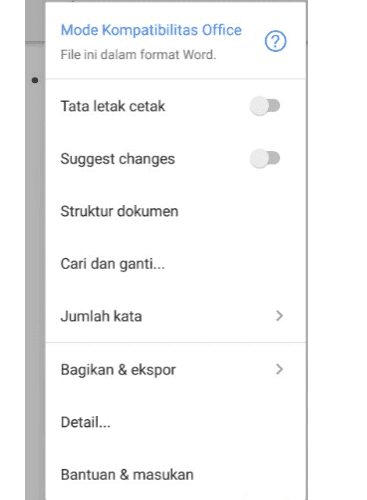Open Bantuan & masukan
367x500 pixels.
(x=176, y=474)
